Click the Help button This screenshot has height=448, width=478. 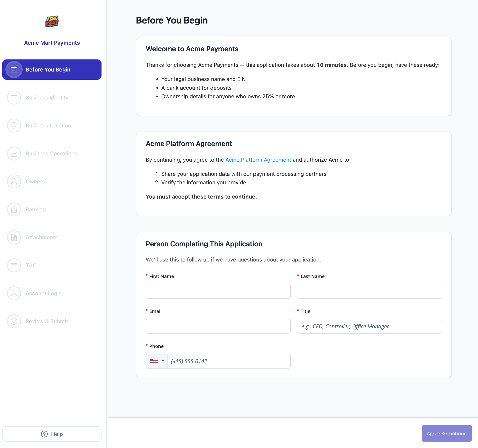[52, 434]
